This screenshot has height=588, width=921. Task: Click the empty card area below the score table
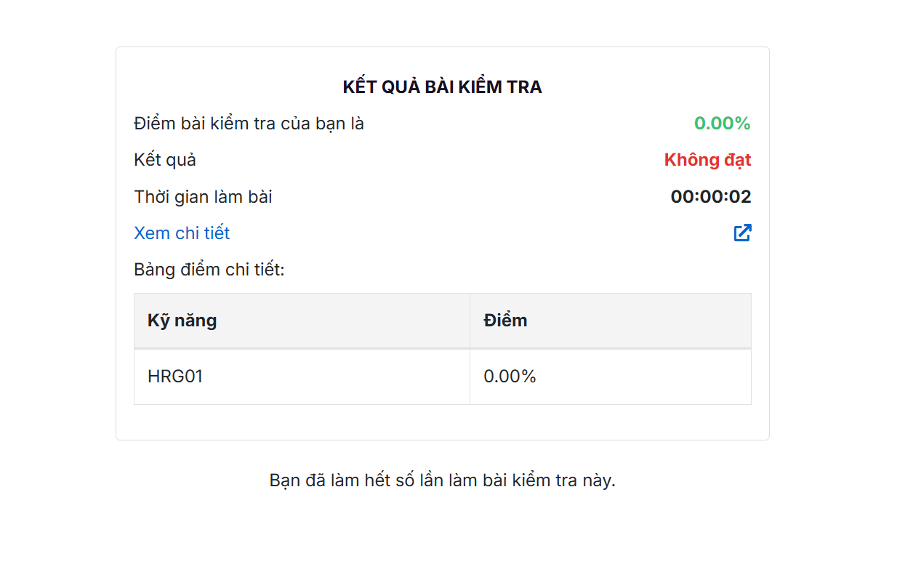coord(442,422)
